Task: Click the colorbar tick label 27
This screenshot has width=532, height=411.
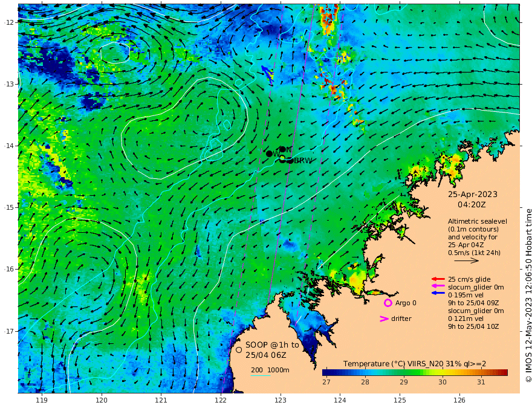Action: click(x=326, y=382)
